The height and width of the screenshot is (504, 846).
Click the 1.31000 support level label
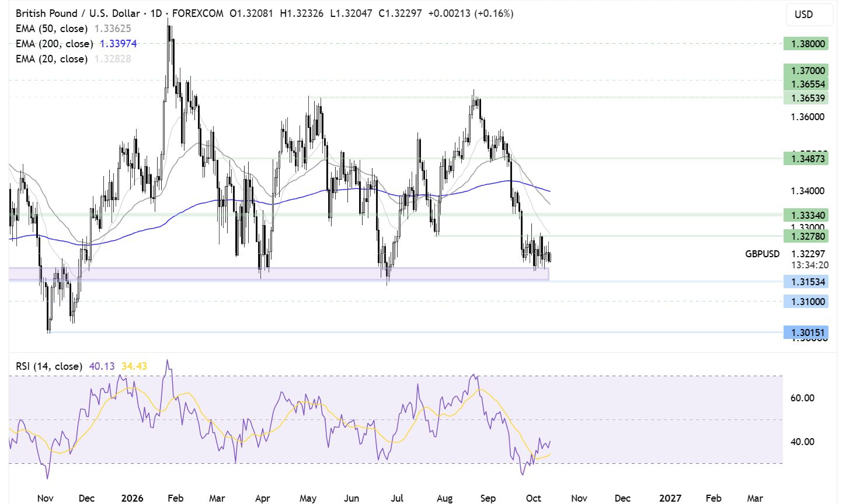[806, 302]
